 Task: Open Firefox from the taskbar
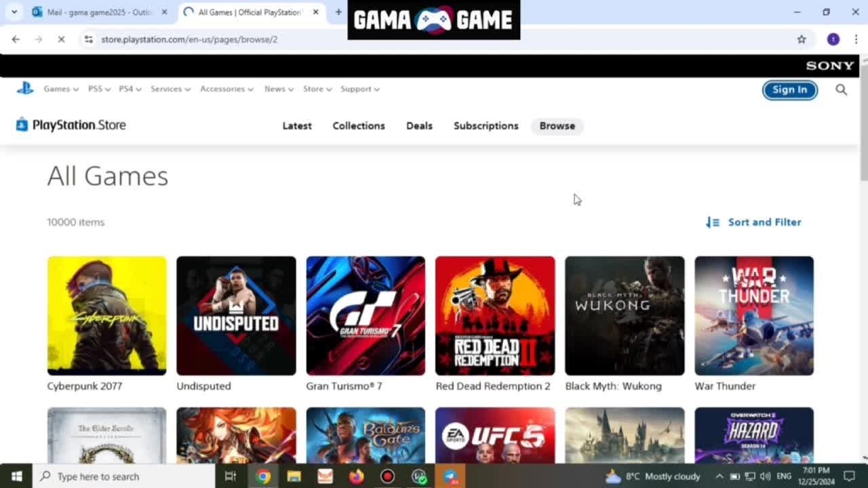tap(356, 476)
